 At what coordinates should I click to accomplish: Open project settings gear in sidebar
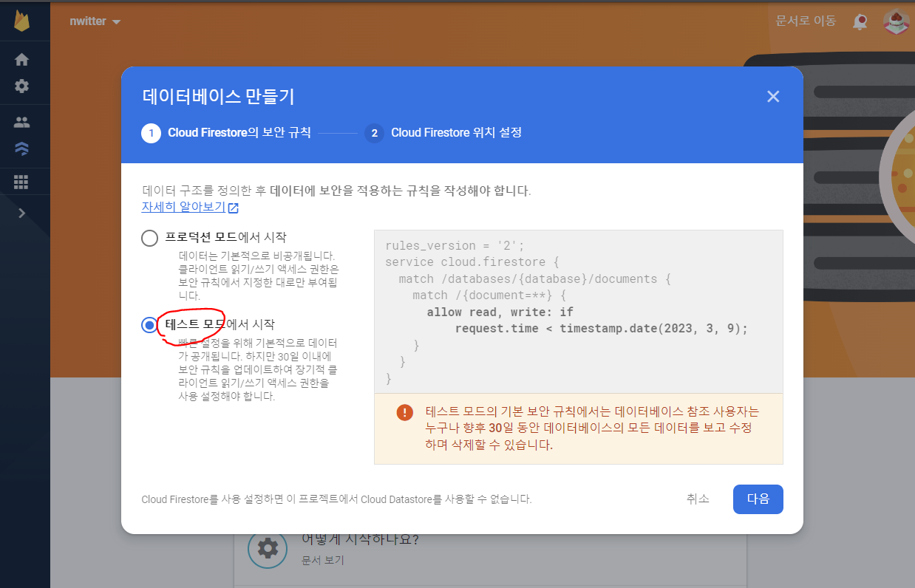(22, 86)
